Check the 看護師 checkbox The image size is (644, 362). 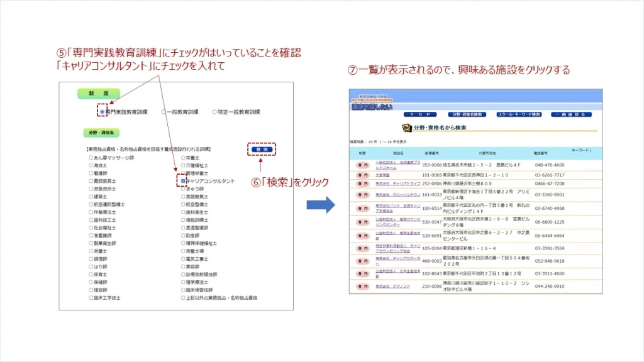91,173
